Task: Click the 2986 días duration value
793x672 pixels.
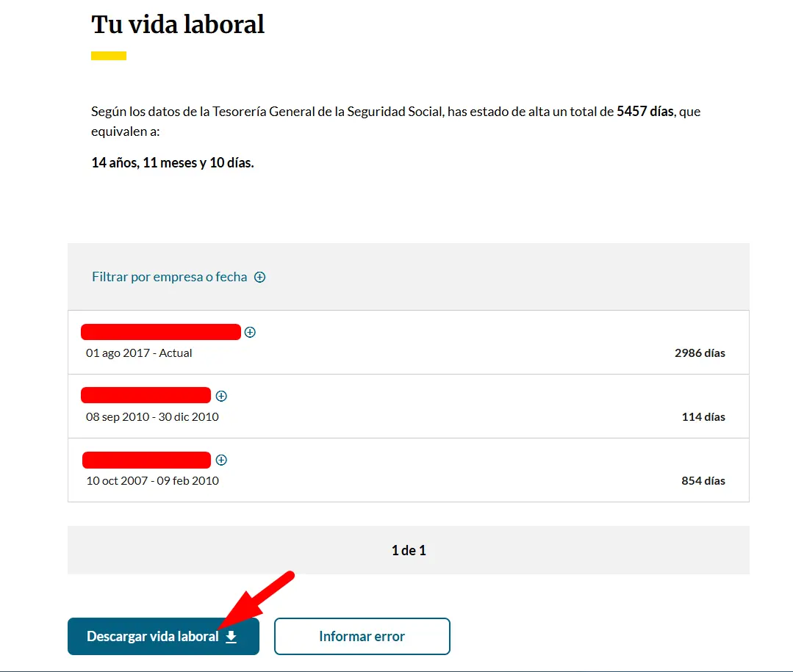Action: pyautogui.click(x=700, y=353)
